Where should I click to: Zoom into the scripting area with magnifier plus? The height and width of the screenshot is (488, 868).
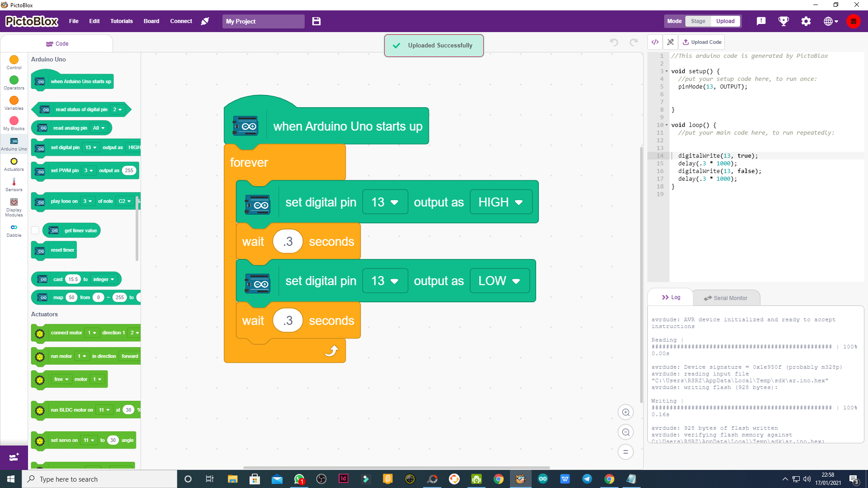point(626,412)
